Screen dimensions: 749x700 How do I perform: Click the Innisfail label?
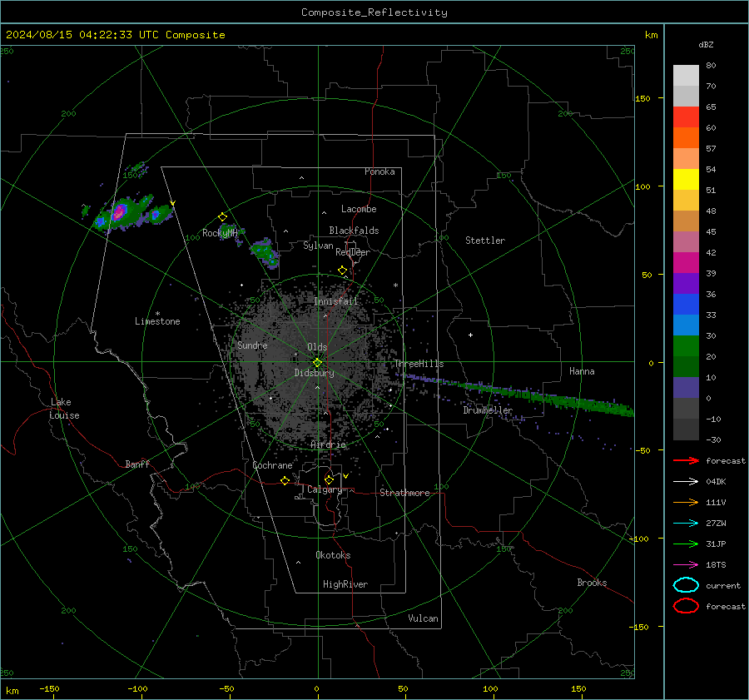336,301
